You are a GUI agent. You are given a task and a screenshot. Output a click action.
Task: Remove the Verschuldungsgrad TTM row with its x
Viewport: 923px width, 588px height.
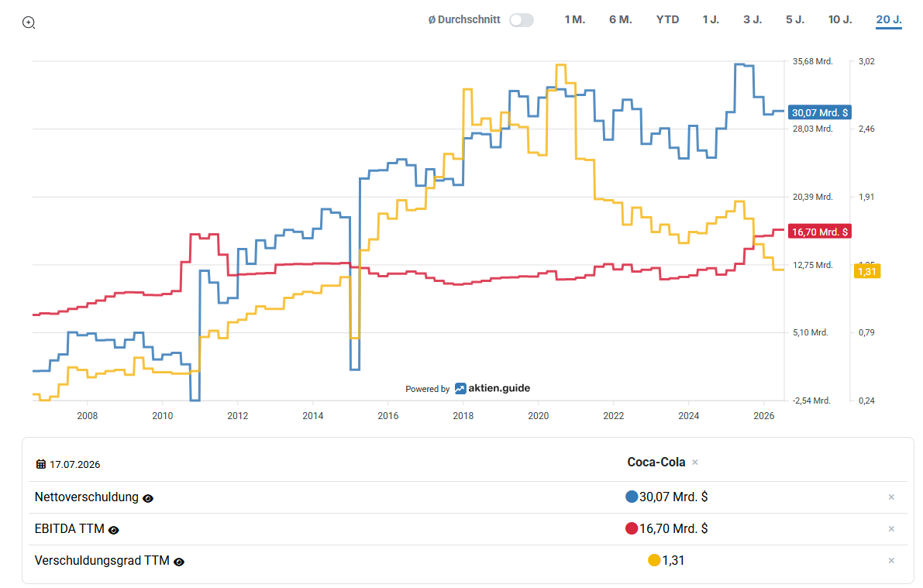[891, 561]
